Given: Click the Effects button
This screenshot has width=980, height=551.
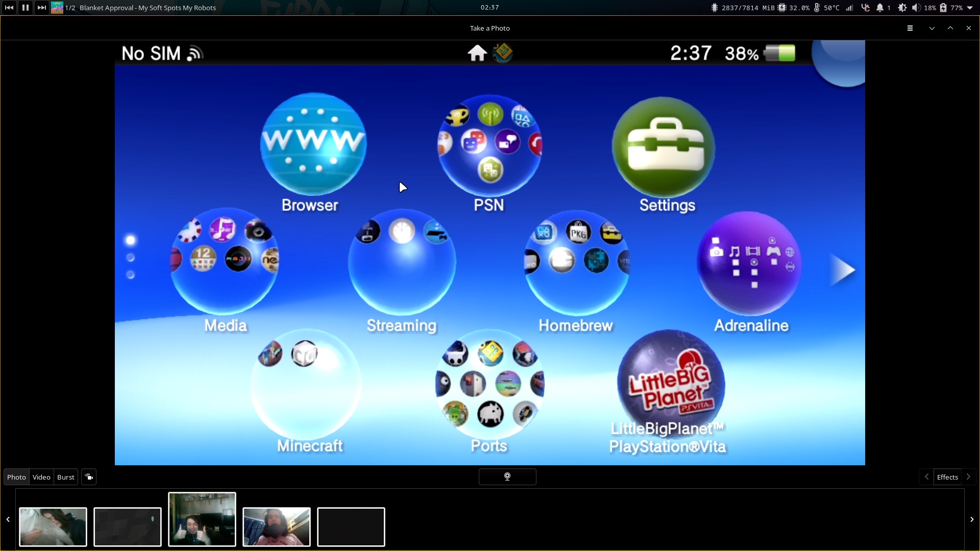Looking at the screenshot, I should (947, 477).
